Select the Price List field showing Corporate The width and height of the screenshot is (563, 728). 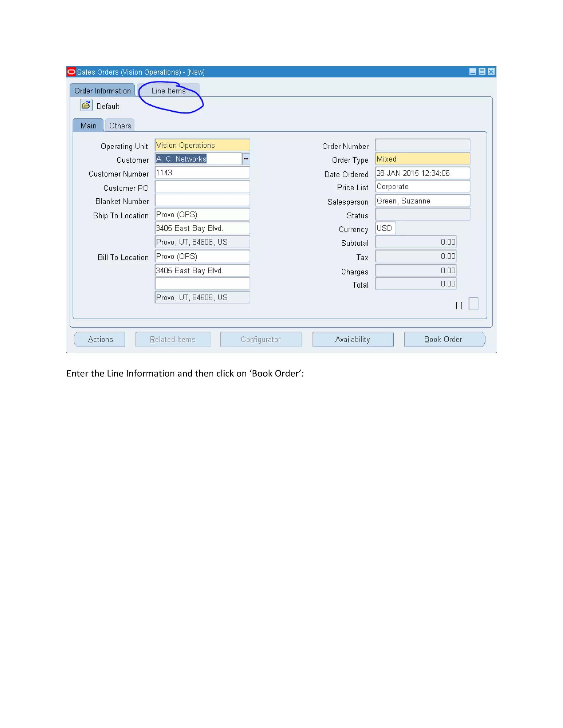click(x=423, y=187)
